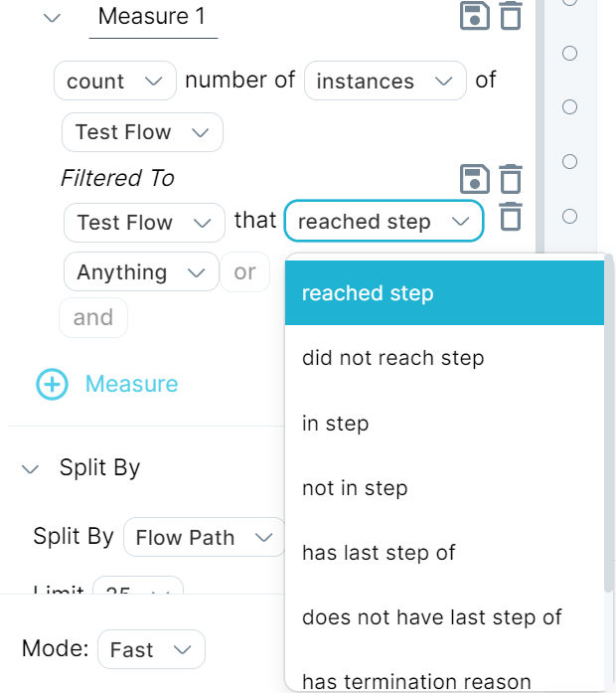616x693 pixels.
Task: Add an 'and' condition
Action: click(x=93, y=317)
